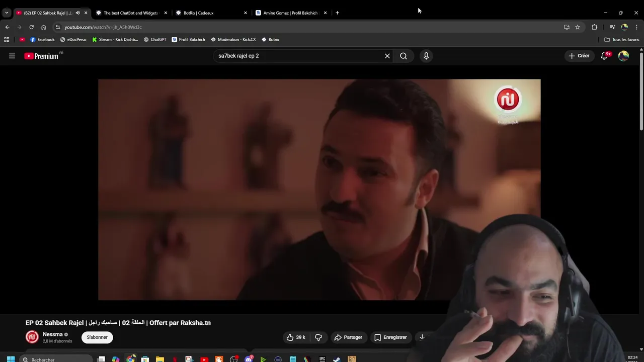Image resolution: width=644 pixels, height=362 pixels.
Task: Run search with the magnifier button
Action: pyautogui.click(x=404, y=56)
